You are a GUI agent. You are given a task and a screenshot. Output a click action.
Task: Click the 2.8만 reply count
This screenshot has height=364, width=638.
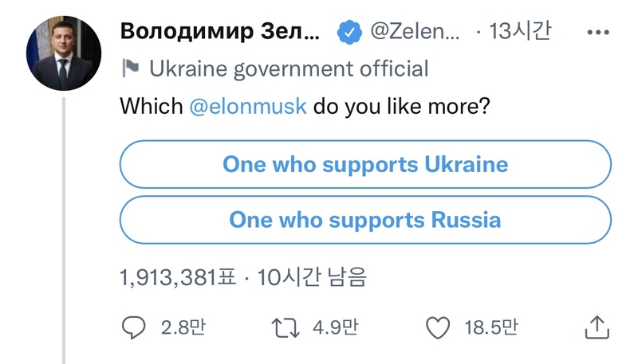coord(183,327)
